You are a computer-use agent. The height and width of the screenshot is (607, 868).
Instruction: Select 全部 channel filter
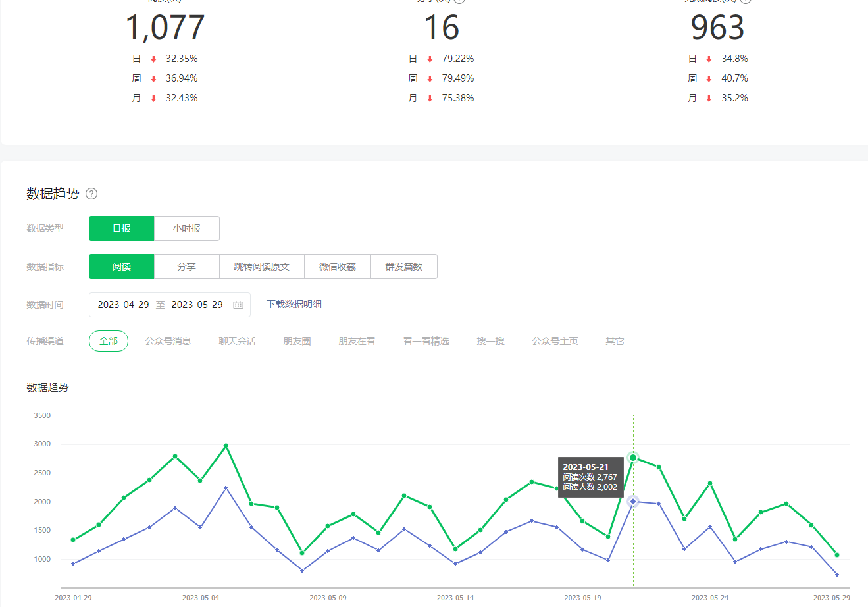pyautogui.click(x=109, y=341)
